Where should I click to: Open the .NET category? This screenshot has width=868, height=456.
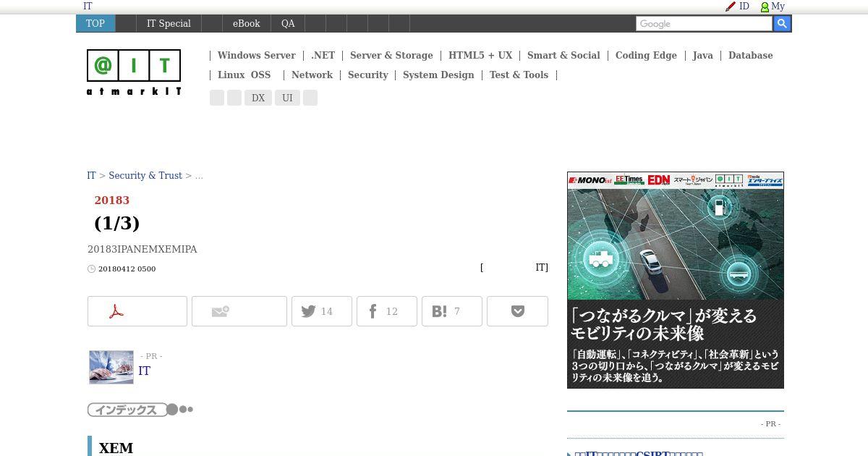323,56
